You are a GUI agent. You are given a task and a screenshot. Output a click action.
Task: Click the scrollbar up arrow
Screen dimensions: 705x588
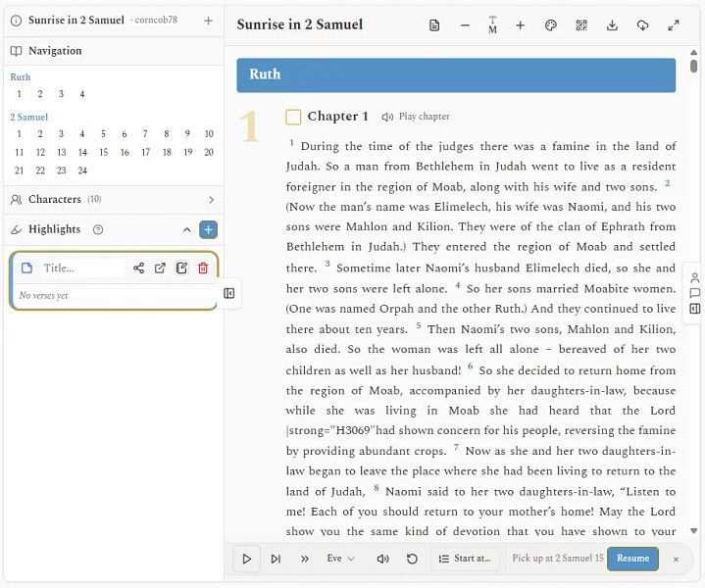click(x=694, y=52)
